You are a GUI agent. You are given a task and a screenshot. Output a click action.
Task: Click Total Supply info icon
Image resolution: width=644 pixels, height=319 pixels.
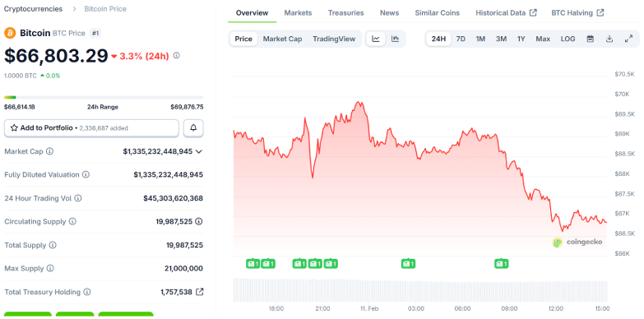tap(53, 245)
